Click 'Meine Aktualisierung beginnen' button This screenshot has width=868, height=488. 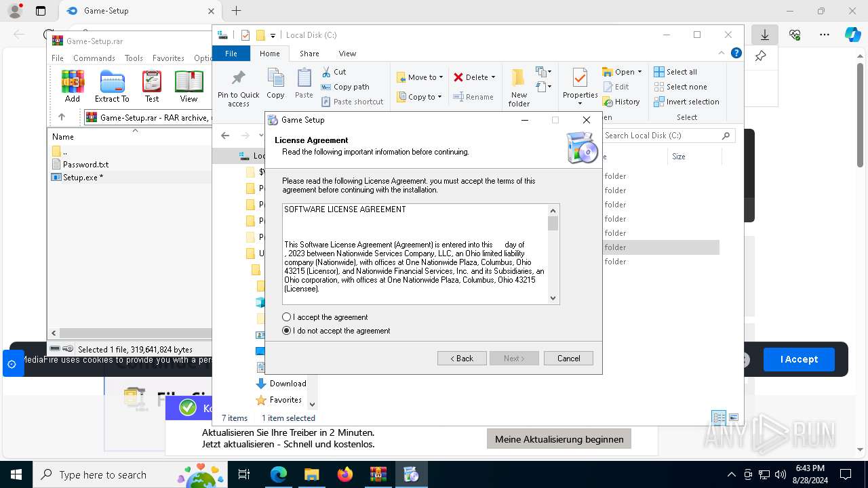point(559,439)
